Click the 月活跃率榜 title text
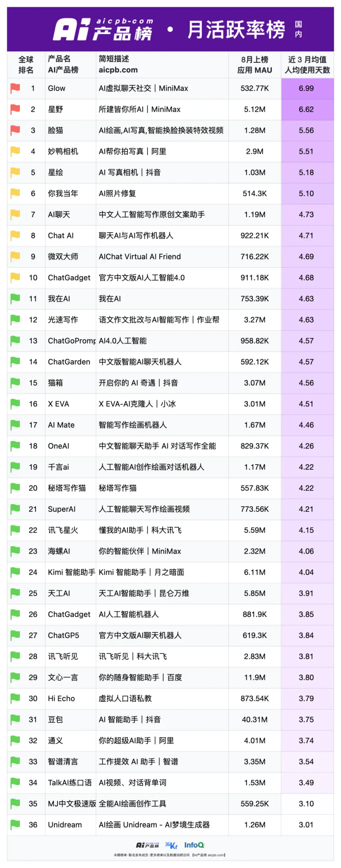The height and width of the screenshot is (868, 341). (236, 30)
